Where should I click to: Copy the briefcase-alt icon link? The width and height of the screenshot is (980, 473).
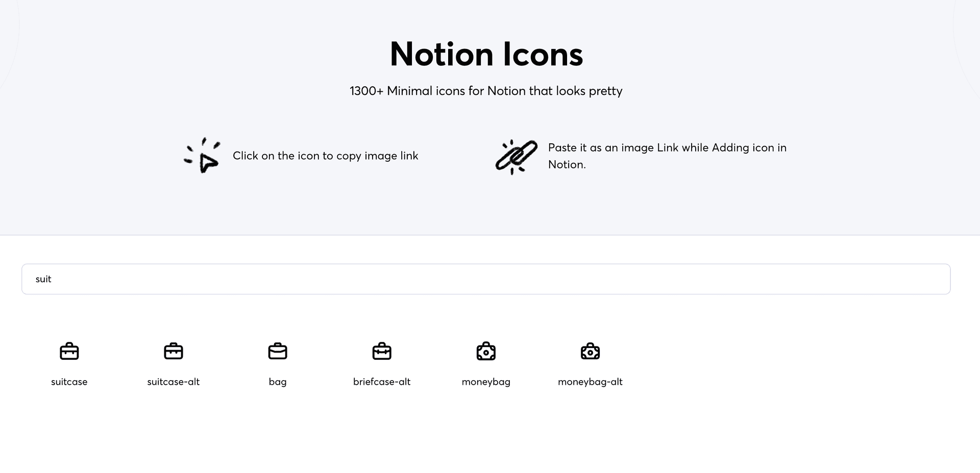click(382, 352)
